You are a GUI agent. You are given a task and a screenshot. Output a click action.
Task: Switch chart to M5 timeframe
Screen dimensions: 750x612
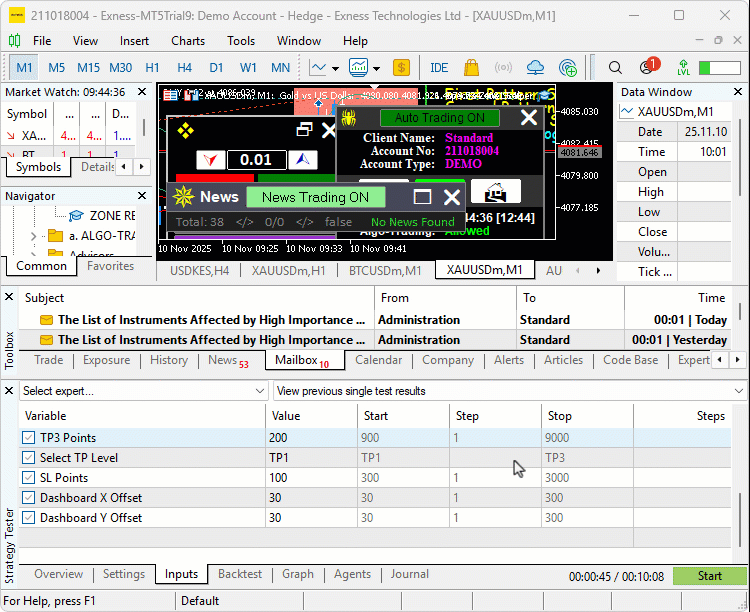(56, 67)
